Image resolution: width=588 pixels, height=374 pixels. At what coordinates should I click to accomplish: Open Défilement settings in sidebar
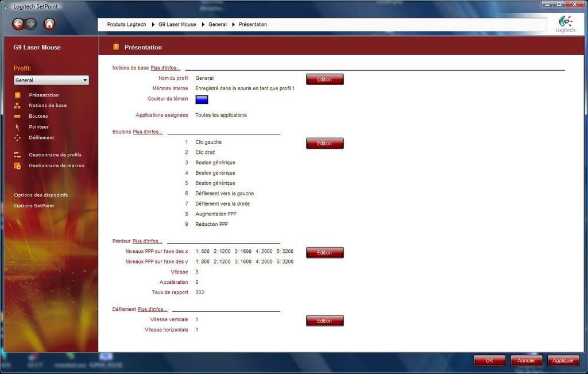[x=41, y=138]
